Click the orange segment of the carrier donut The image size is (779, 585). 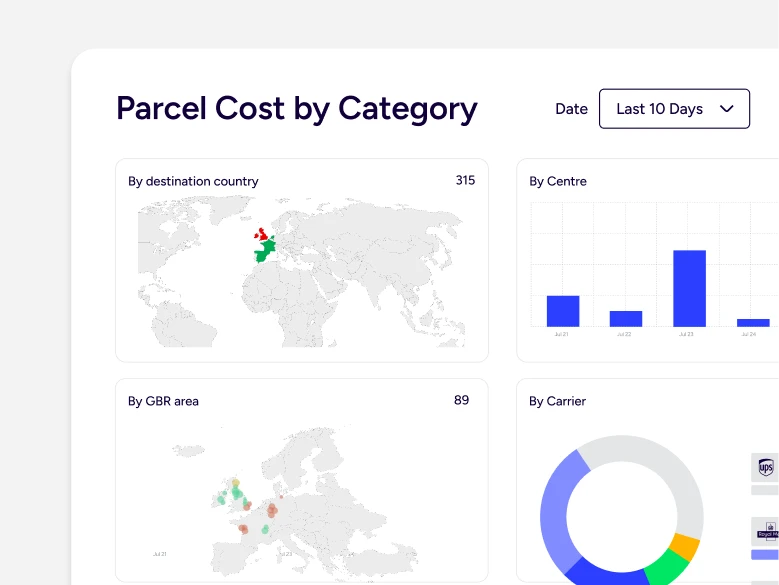click(684, 546)
